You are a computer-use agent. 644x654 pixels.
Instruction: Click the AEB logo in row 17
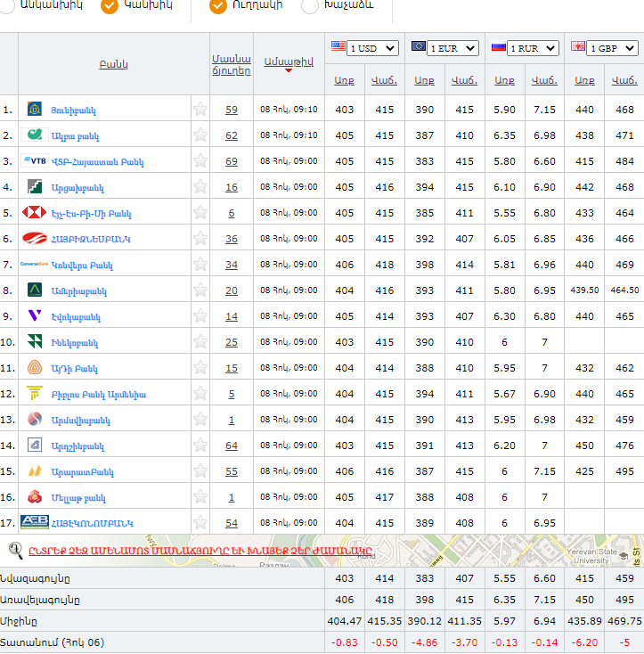[x=35, y=522]
